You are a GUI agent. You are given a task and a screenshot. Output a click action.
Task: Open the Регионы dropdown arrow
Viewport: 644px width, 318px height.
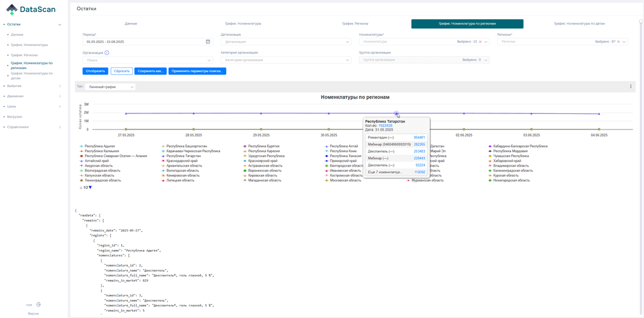coord(624,42)
